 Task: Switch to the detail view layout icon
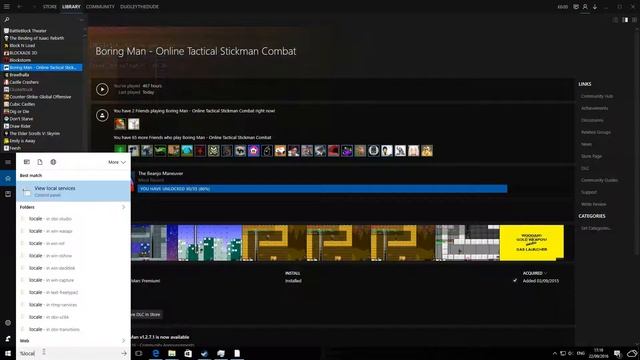[x=625, y=20]
